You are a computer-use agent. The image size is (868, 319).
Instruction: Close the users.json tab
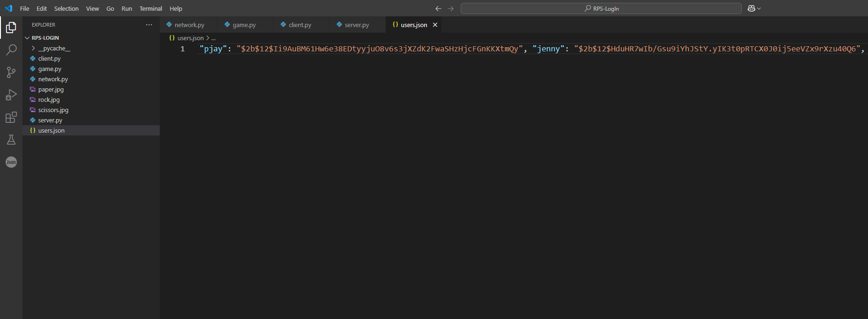435,25
